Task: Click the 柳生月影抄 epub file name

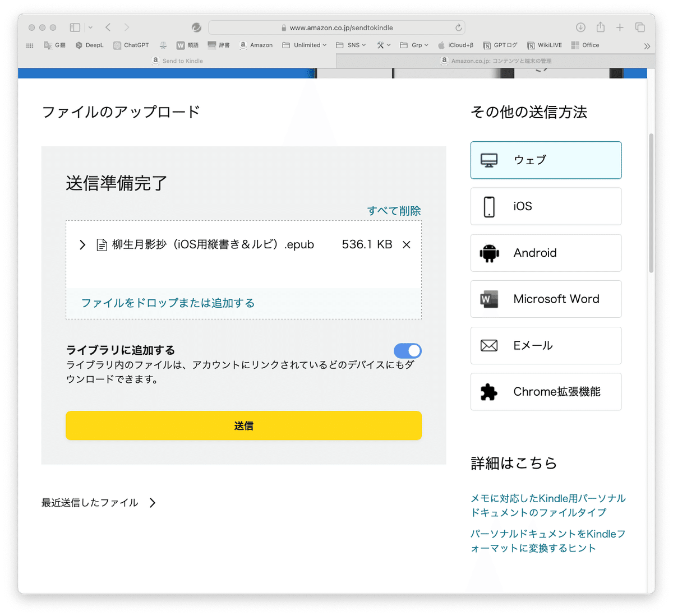Action: click(x=213, y=244)
